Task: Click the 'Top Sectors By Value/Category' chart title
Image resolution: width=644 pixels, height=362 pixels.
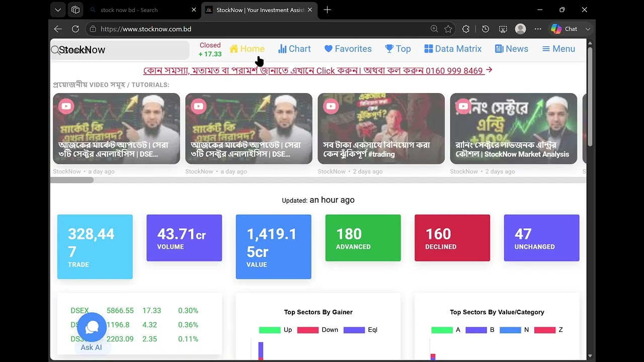Action: pyautogui.click(x=497, y=312)
